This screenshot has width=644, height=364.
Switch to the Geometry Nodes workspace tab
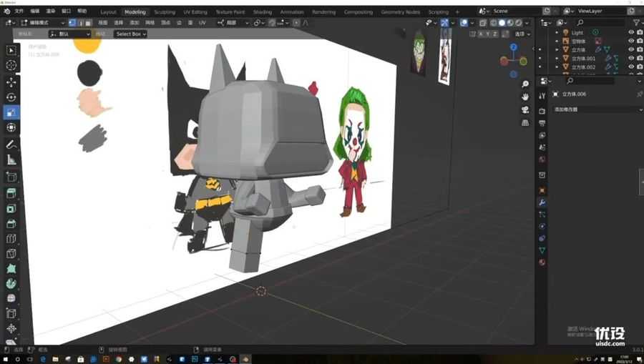(x=400, y=12)
